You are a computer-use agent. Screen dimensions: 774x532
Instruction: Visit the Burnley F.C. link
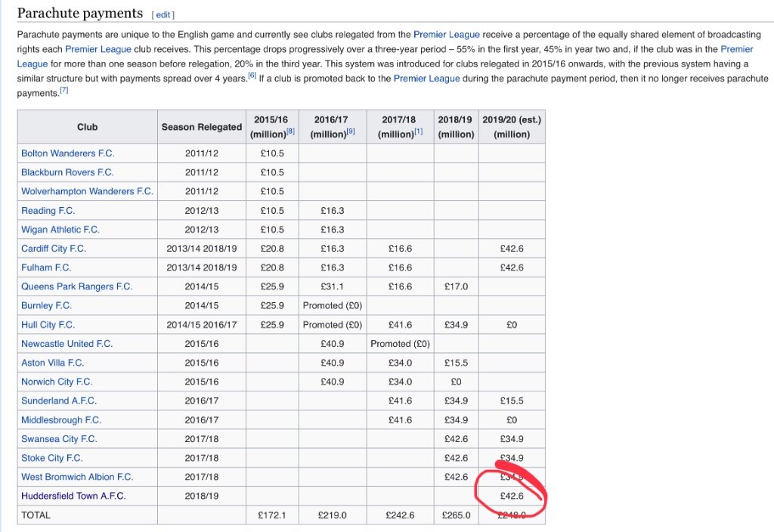click(46, 306)
